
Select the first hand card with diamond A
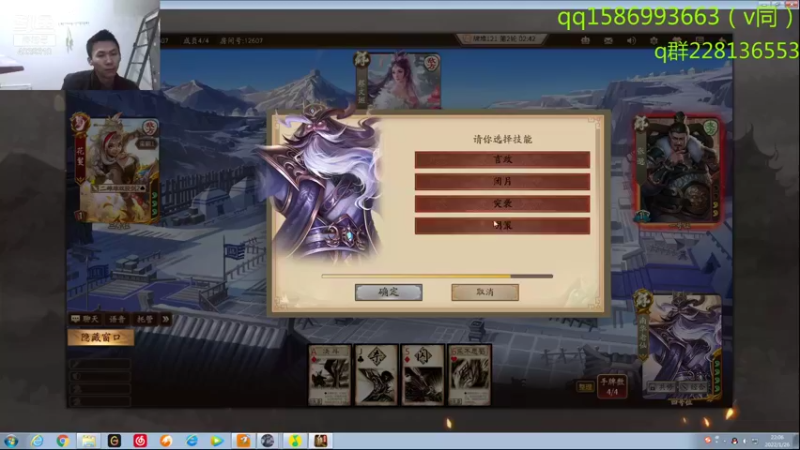[330, 375]
